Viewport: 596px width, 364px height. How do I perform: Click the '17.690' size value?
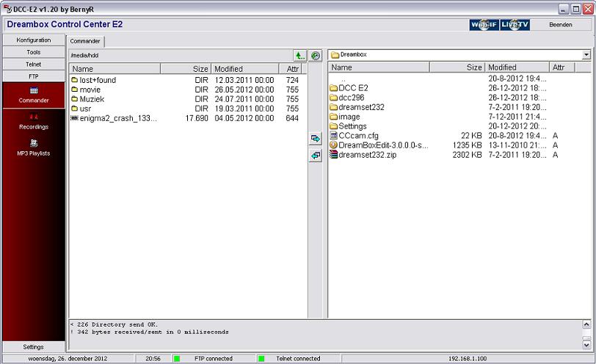pyautogui.click(x=197, y=118)
